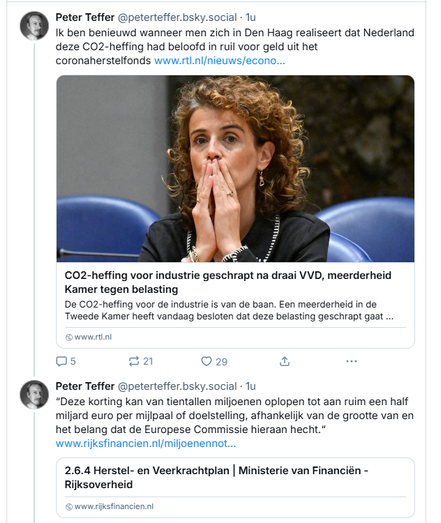Click the www.rijksfinancien.nl source label

tap(109, 506)
